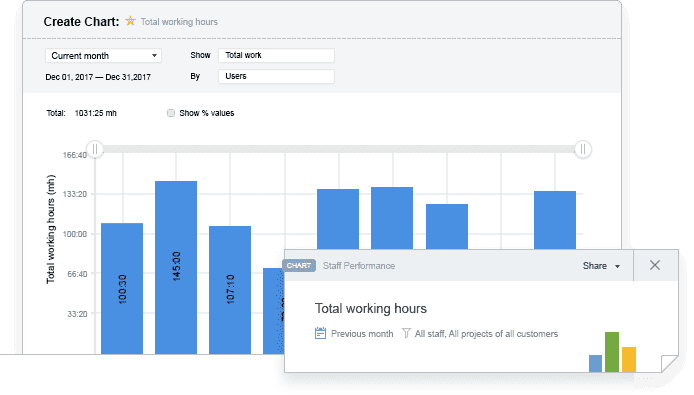Click the 100:30 bar in the chart
The image size is (694, 395).
pyautogui.click(x=122, y=289)
